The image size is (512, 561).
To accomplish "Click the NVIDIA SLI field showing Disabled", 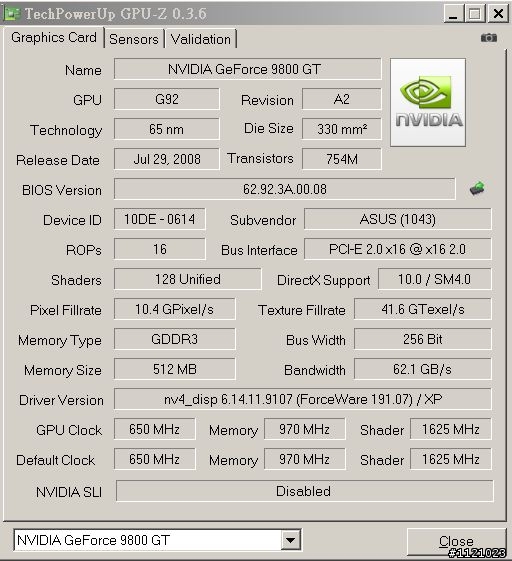I will coord(304,491).
